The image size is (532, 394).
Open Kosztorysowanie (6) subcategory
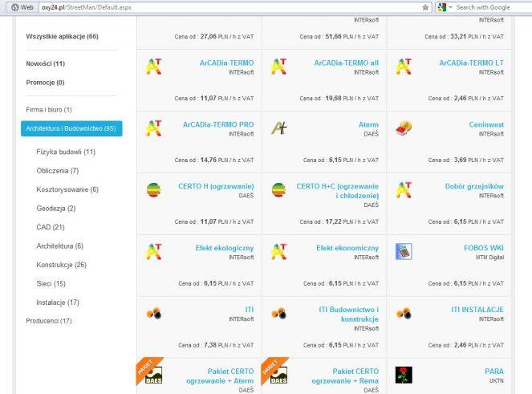(67, 189)
